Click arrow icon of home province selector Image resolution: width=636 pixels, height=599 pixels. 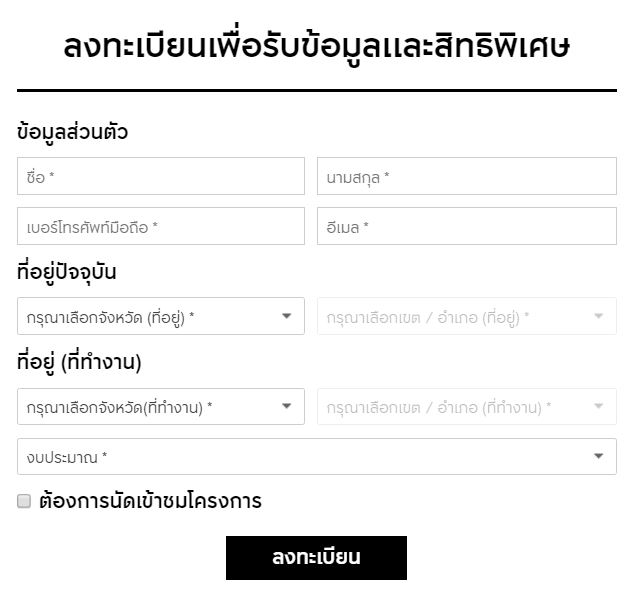point(287,316)
